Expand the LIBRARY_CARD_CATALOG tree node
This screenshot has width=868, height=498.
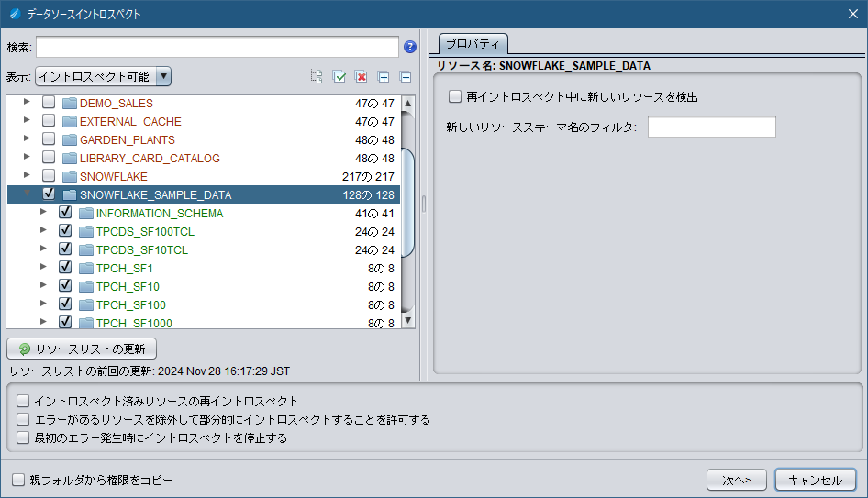tap(27, 157)
